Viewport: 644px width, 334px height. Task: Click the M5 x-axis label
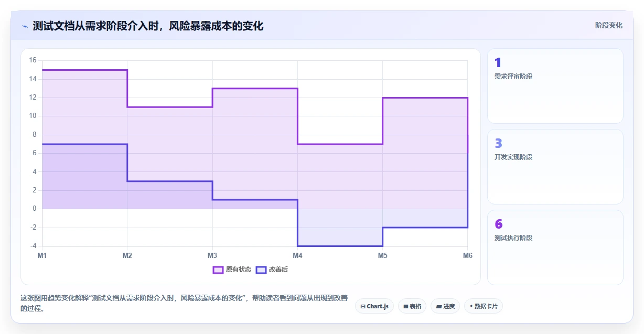pyautogui.click(x=382, y=255)
